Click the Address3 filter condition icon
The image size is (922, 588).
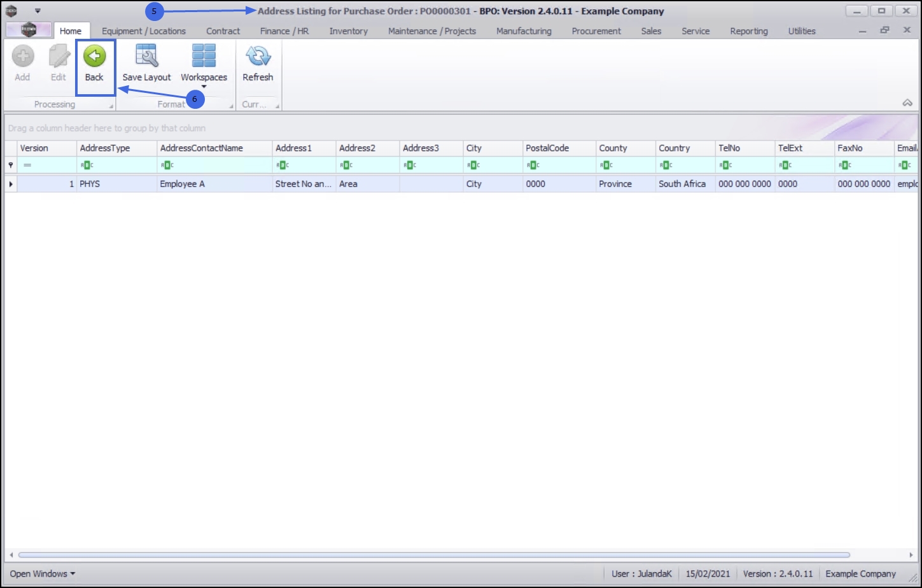(409, 165)
